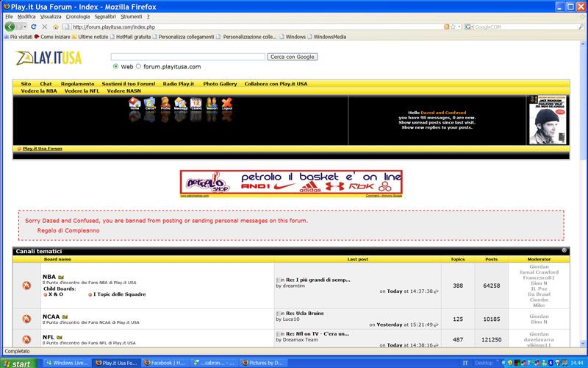Open the Cerca search icon
Viewport: 588px width, 368px height.
point(150,104)
